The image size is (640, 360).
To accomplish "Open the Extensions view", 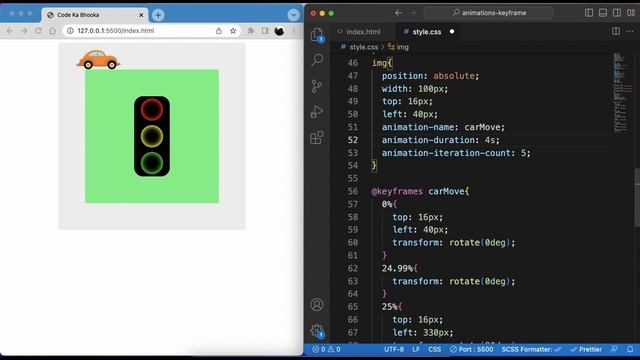I will pos(317,138).
